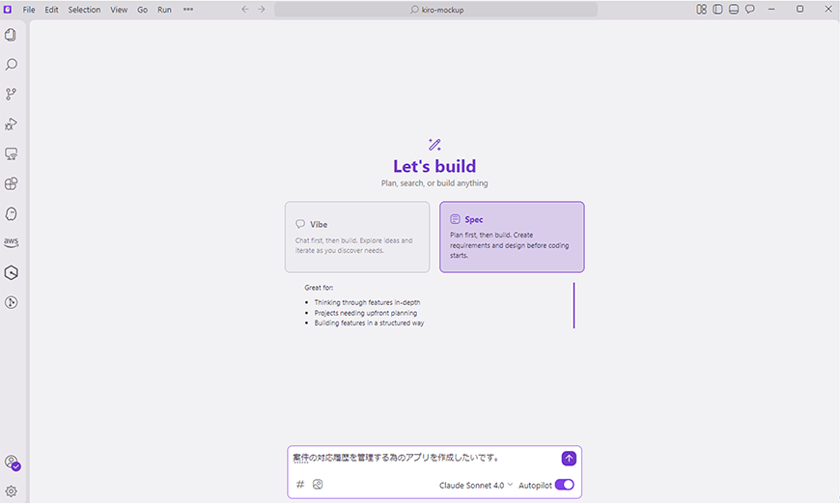This screenshot has width=840, height=504.
Task: Go forward with the right arrow
Action: point(262,9)
